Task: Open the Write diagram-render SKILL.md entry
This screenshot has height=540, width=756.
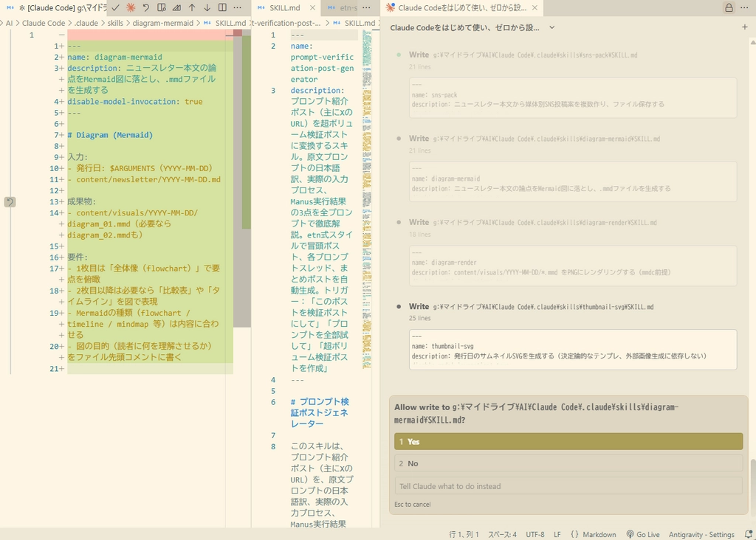Action: pyautogui.click(x=533, y=222)
